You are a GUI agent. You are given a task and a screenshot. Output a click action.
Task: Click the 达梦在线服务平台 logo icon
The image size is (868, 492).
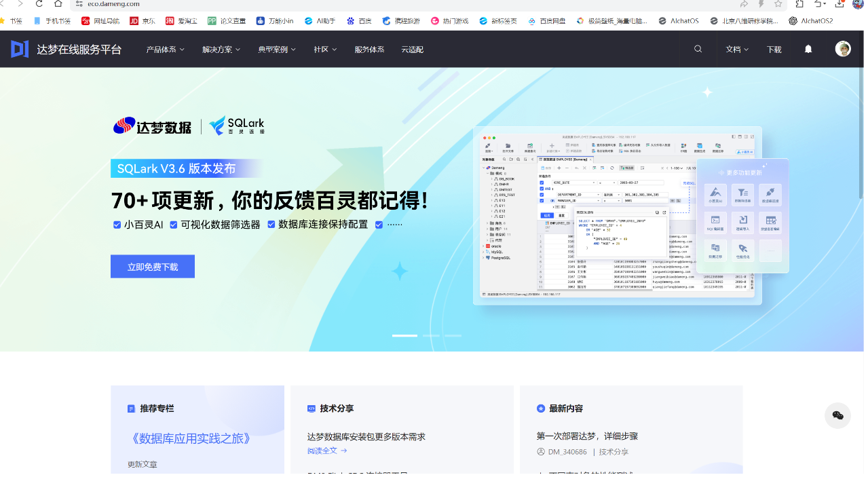(20, 49)
